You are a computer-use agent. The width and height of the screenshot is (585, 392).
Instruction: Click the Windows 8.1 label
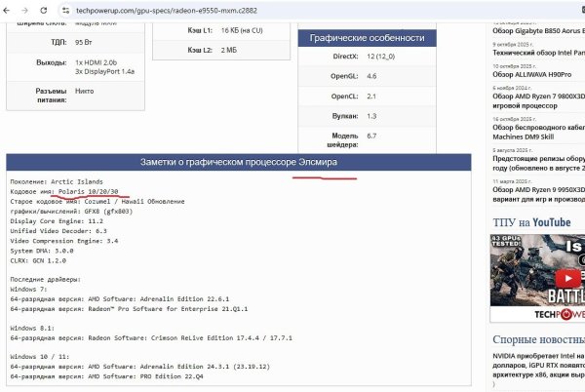tap(32, 329)
